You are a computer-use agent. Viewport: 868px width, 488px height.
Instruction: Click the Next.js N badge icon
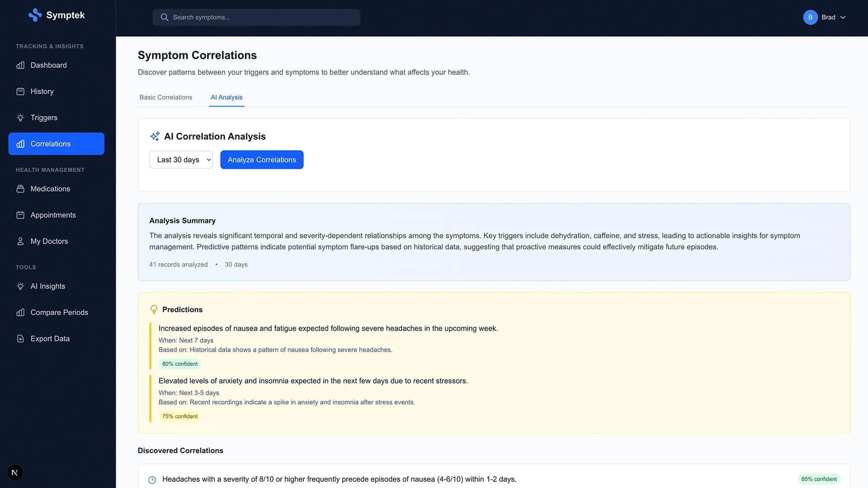(x=14, y=473)
